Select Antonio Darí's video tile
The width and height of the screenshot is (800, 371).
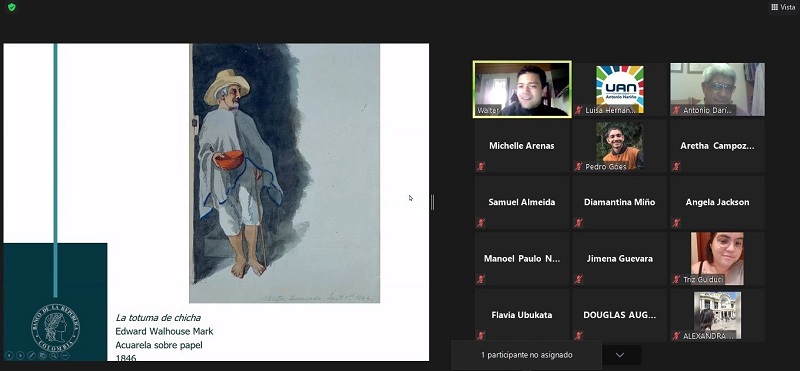point(717,89)
